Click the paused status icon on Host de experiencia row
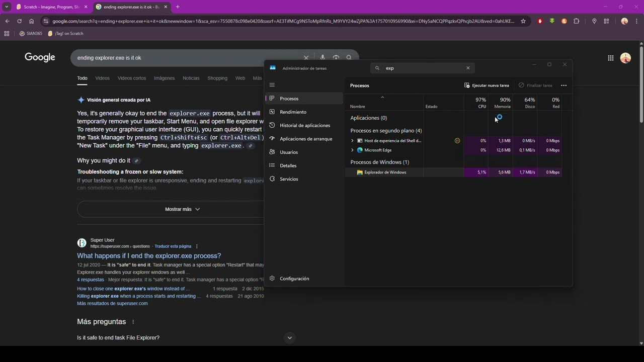This screenshot has width=644, height=362. coord(457,141)
